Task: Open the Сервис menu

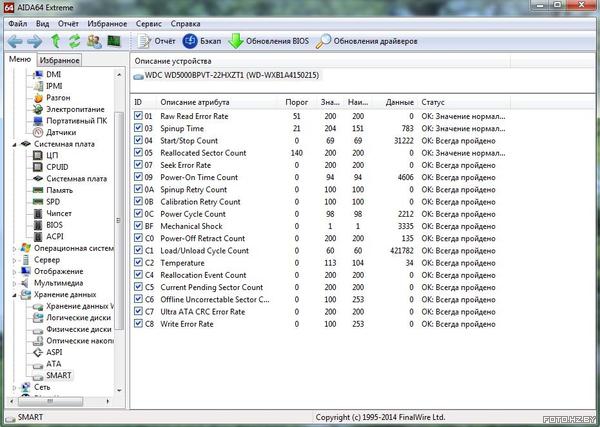Action: pos(148,24)
